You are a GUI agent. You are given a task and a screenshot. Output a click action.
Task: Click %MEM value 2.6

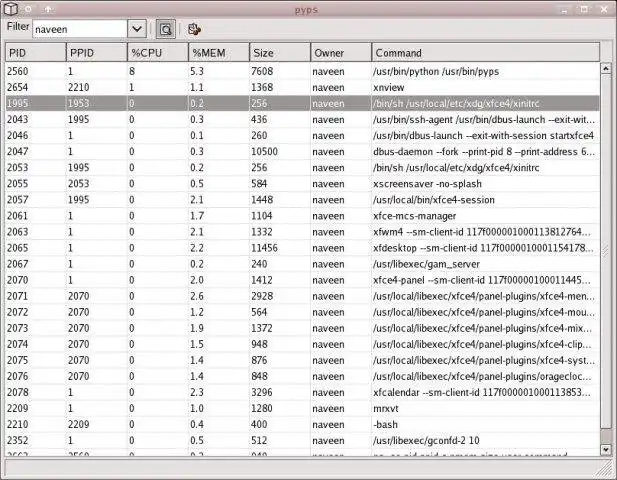(x=197, y=296)
